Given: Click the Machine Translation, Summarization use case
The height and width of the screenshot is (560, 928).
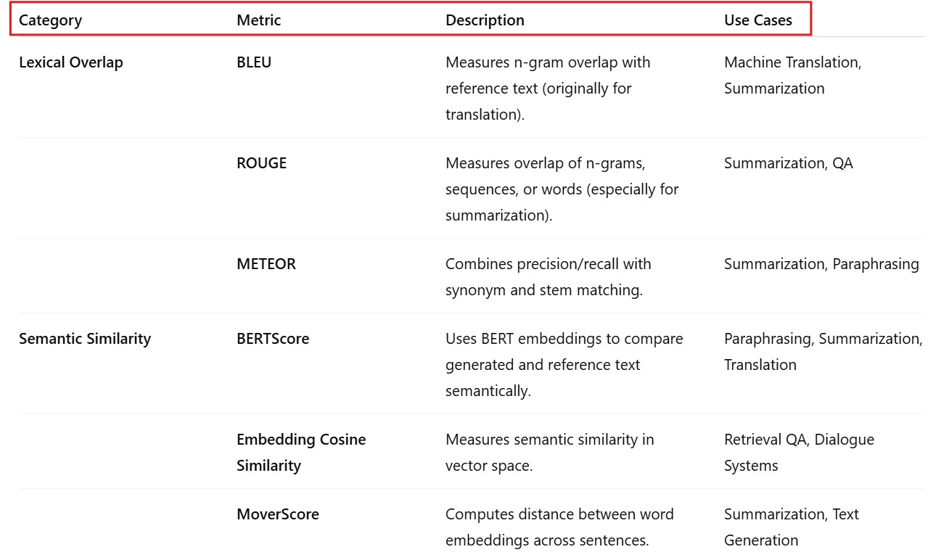Looking at the screenshot, I should coord(792,75).
